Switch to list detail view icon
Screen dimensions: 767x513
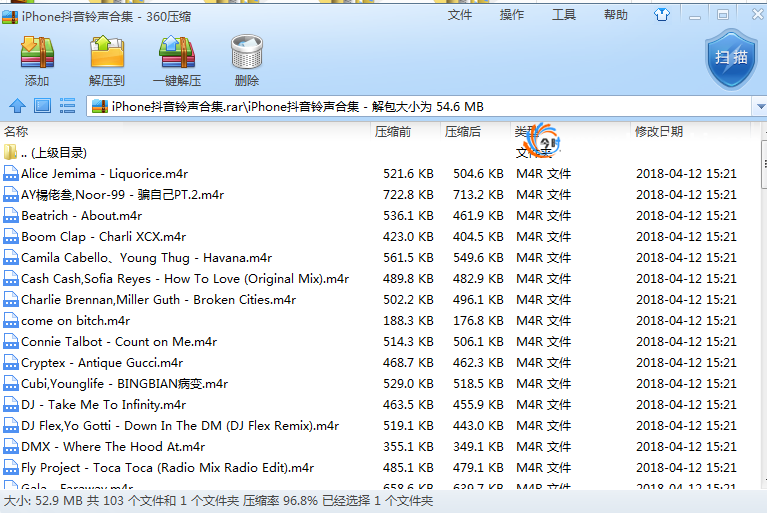click(68, 106)
